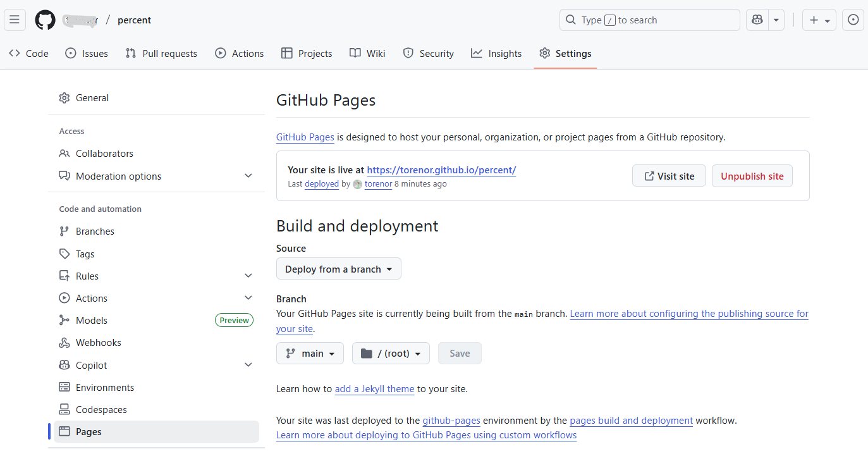Expand the Rules section chevron
868x456 pixels.
(x=248, y=276)
